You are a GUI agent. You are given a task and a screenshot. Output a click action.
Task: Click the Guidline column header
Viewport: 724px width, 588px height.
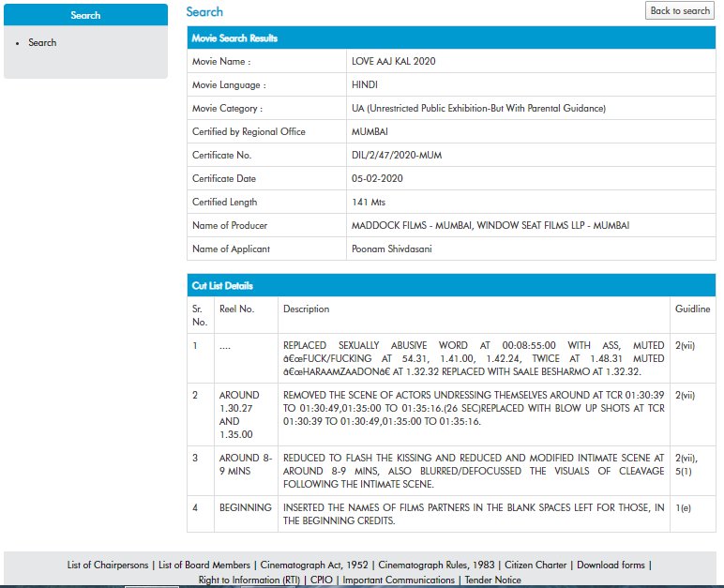(693, 309)
